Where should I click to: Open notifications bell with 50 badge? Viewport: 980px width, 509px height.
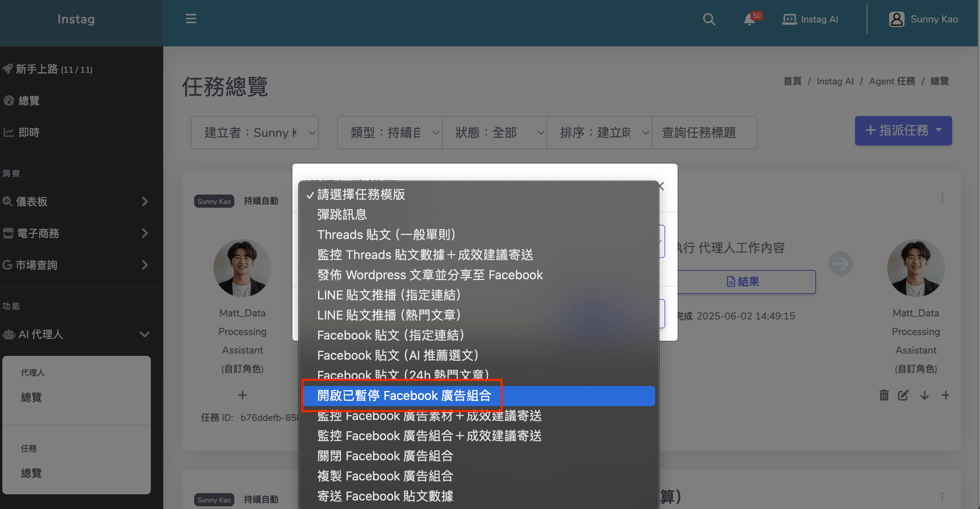[x=750, y=19]
